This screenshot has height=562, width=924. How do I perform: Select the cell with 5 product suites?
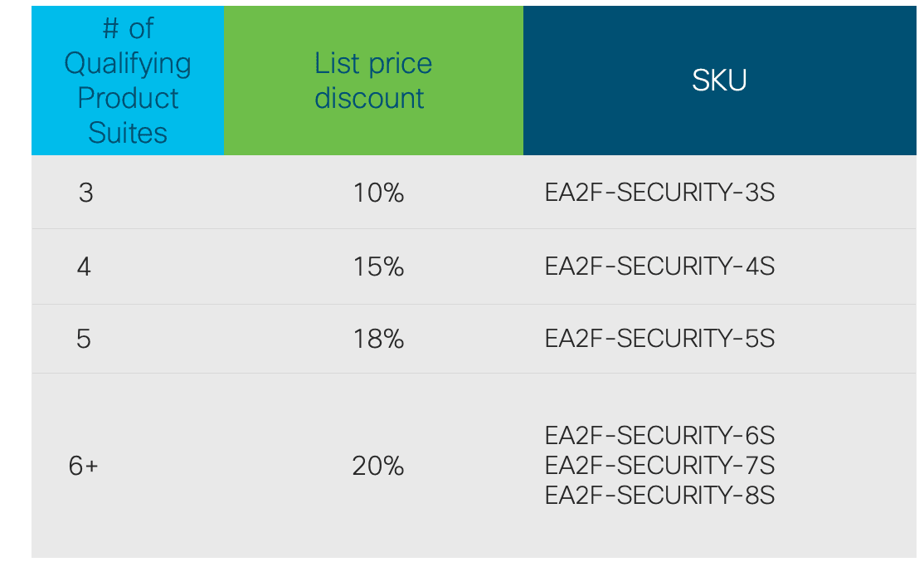[x=84, y=339]
